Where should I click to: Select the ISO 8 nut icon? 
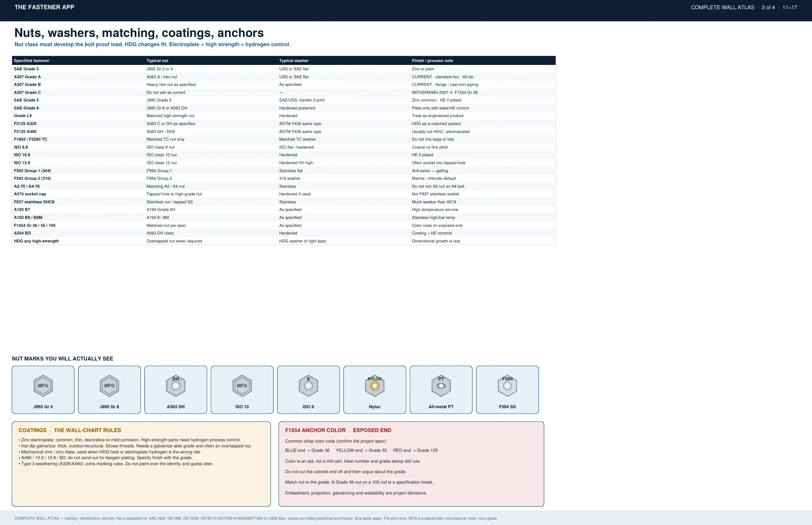309,386
